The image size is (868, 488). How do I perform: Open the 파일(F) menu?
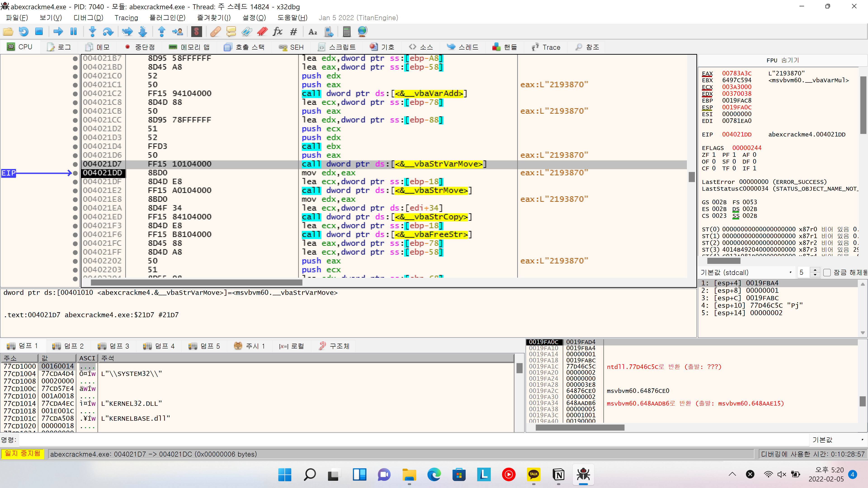click(x=17, y=18)
